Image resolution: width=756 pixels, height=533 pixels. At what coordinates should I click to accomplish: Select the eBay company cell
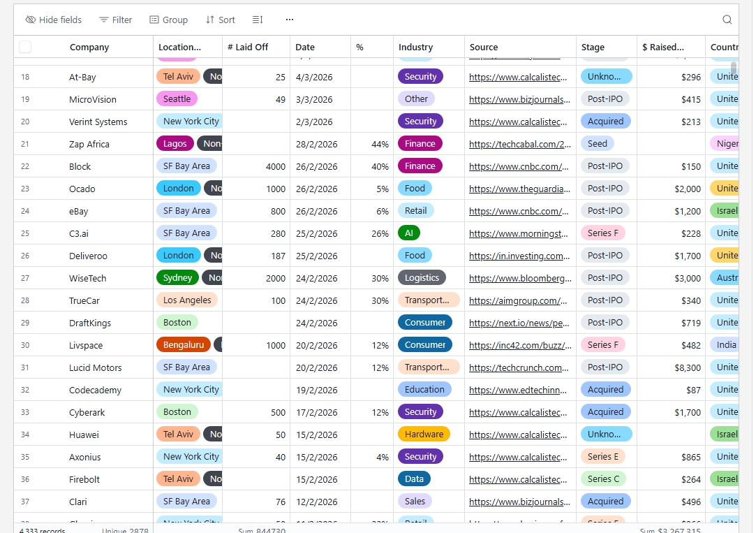(108, 211)
